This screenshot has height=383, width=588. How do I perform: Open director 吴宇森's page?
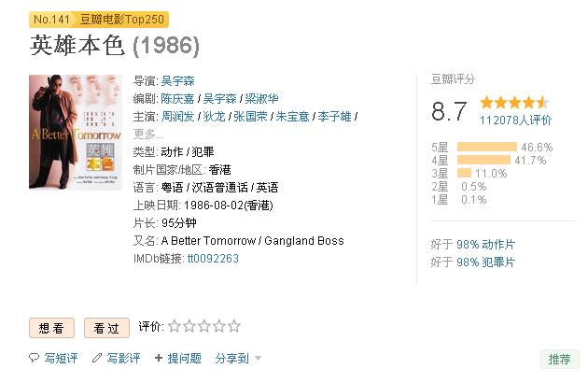tap(177, 80)
